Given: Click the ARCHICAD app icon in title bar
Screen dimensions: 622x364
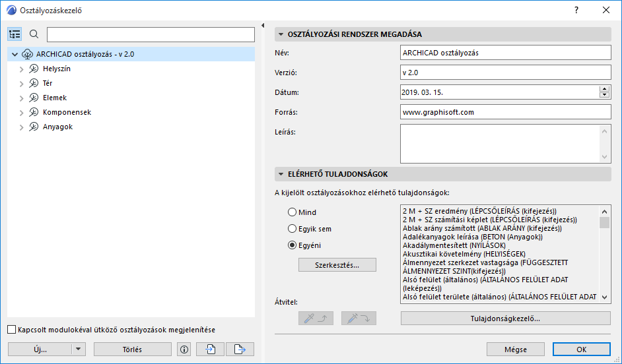Looking at the screenshot, I should coord(11,11).
